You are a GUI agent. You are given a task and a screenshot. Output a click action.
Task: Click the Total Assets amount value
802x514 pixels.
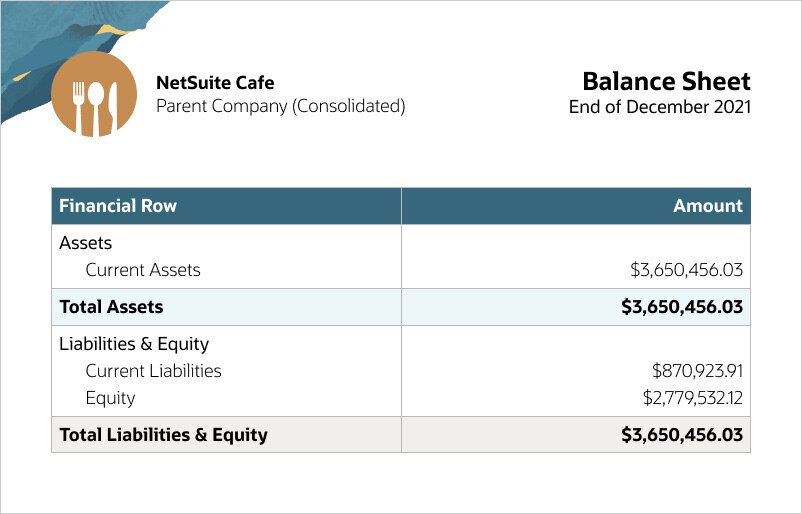point(681,307)
